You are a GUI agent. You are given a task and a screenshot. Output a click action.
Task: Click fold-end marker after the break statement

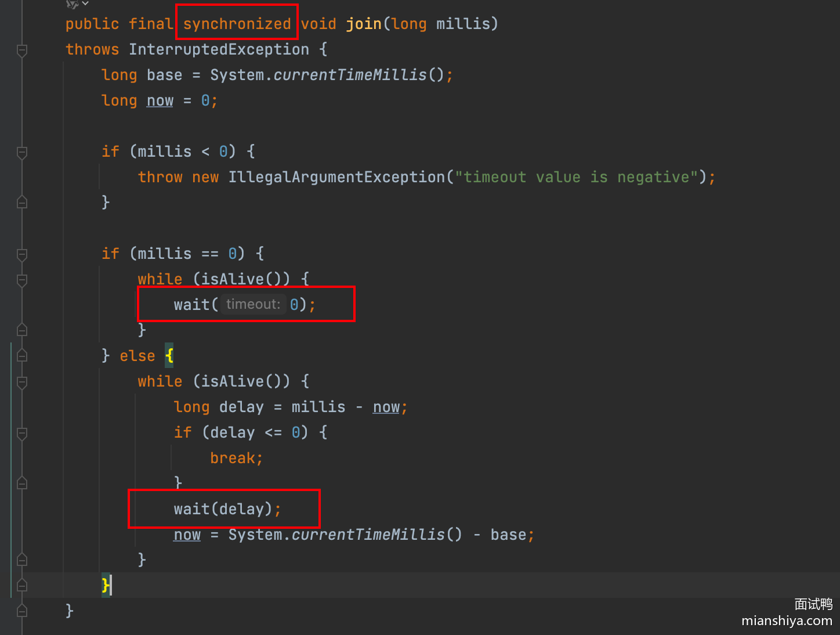pos(22,483)
